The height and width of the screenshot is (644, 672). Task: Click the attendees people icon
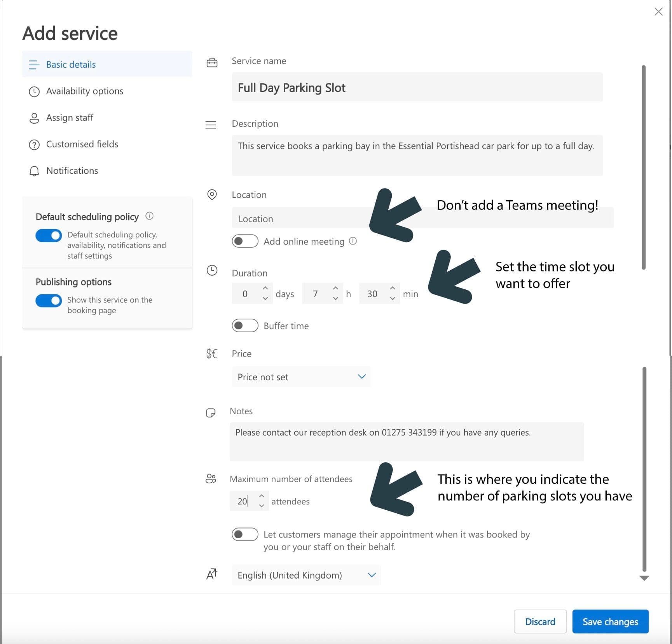click(x=211, y=479)
